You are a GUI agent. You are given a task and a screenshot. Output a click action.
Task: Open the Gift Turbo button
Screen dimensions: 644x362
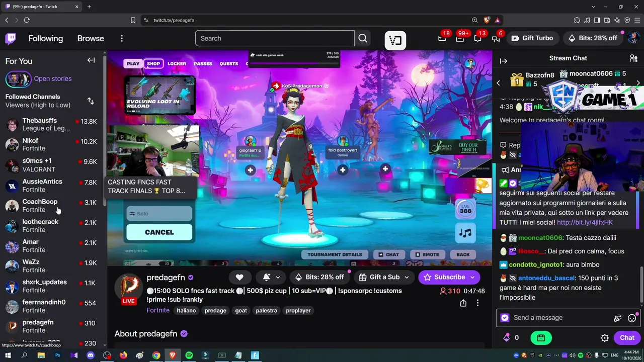coord(532,38)
